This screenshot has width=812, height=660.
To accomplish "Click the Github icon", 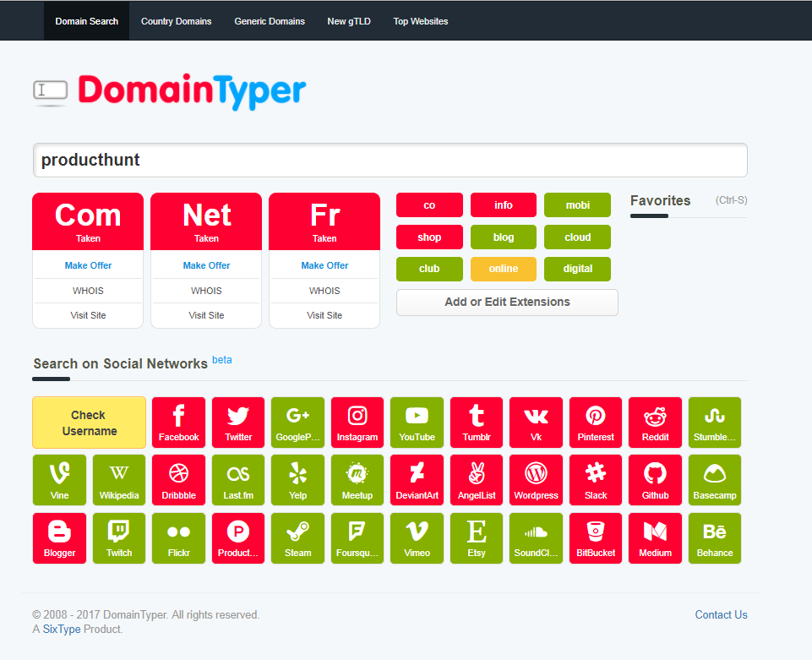I will pyautogui.click(x=655, y=479).
